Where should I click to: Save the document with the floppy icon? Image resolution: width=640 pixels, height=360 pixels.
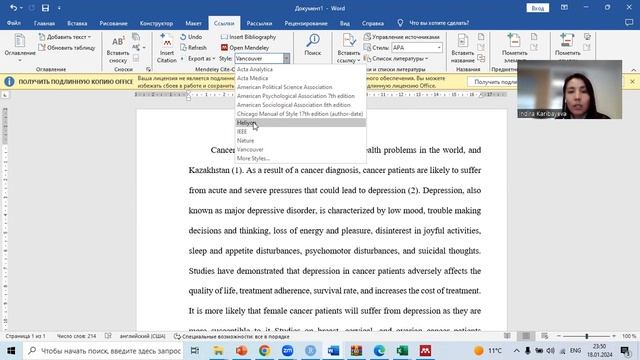(x=45, y=8)
